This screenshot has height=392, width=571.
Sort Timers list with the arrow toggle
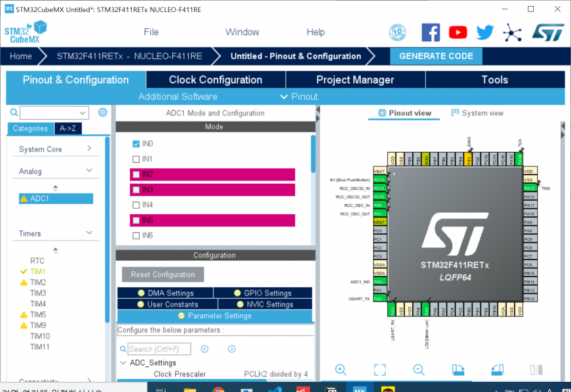pos(55,250)
